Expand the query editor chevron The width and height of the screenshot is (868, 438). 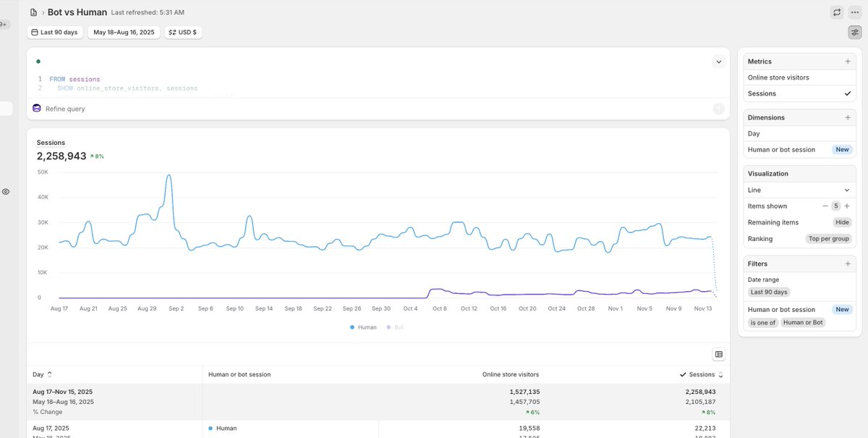click(718, 62)
